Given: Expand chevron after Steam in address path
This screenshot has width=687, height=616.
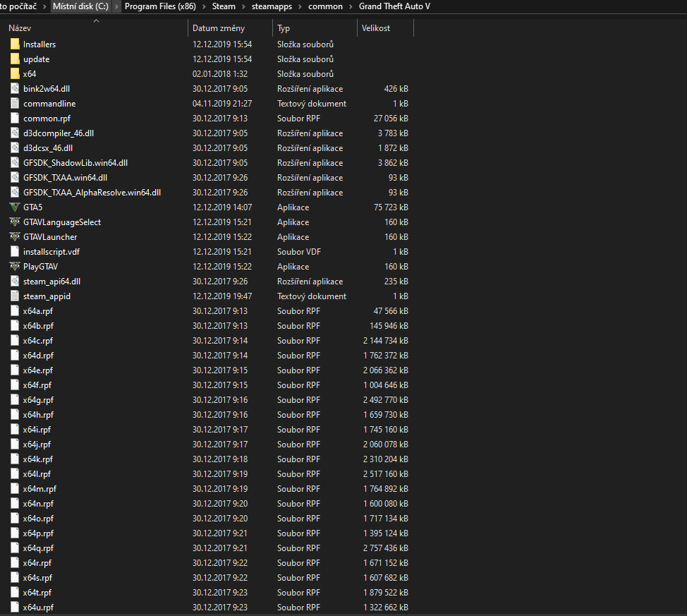Looking at the screenshot, I should click(243, 6).
